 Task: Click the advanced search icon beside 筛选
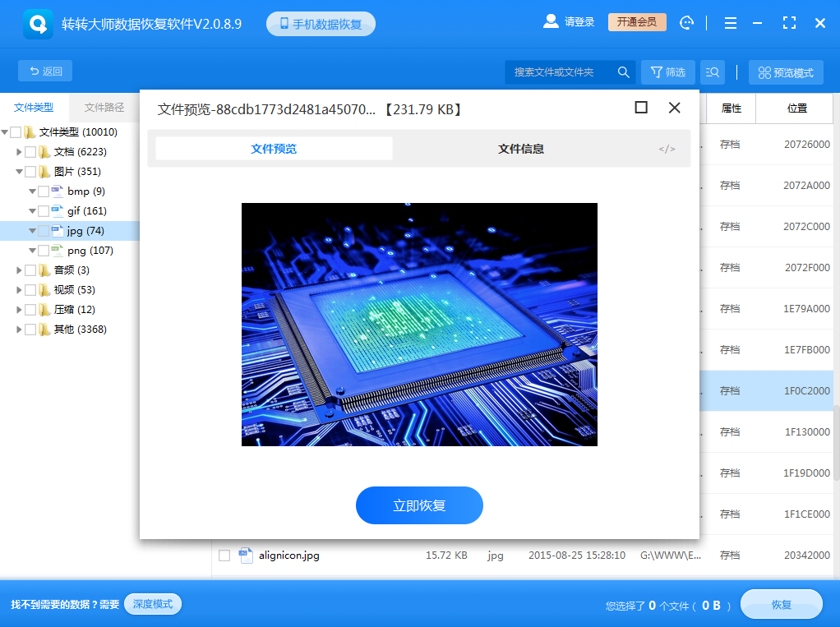coord(712,71)
